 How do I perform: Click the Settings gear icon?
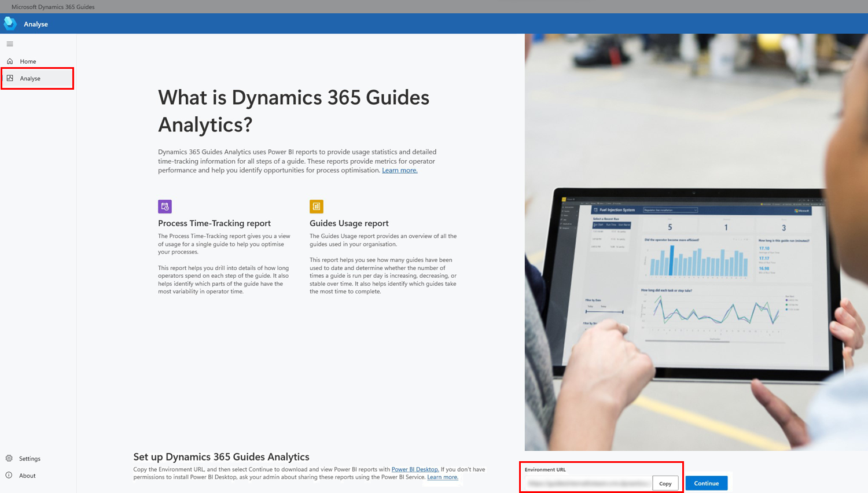pos(9,458)
